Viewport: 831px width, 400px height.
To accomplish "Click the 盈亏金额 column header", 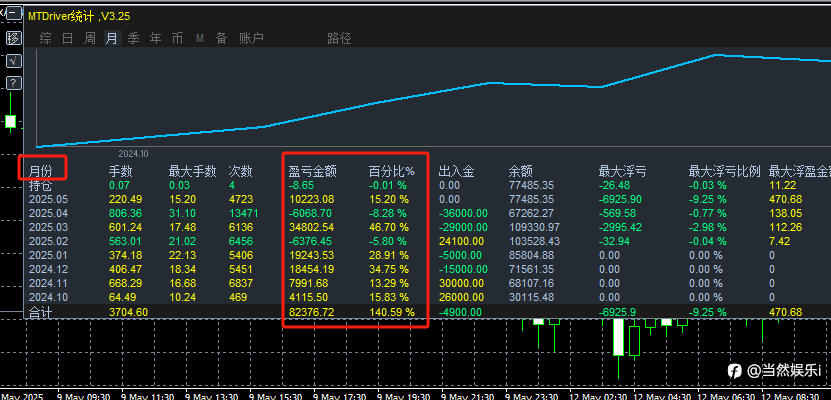I will 312,171.
